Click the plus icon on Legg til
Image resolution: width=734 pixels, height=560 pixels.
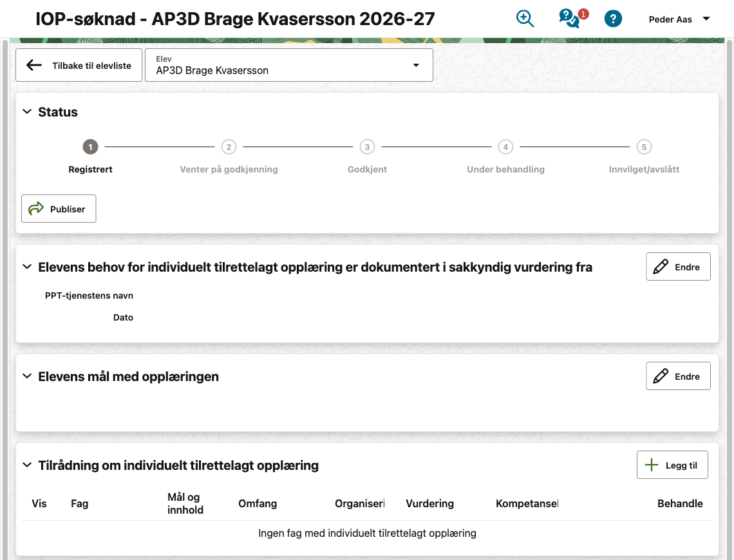coord(651,465)
